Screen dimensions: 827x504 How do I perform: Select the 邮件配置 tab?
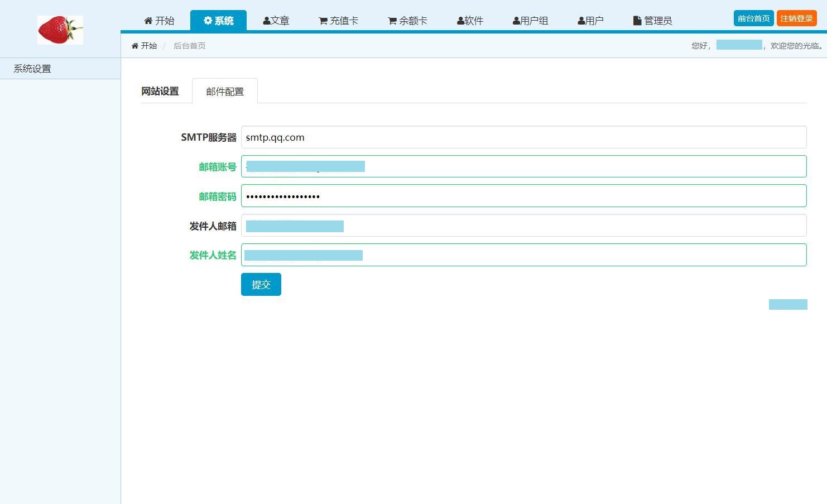point(224,92)
